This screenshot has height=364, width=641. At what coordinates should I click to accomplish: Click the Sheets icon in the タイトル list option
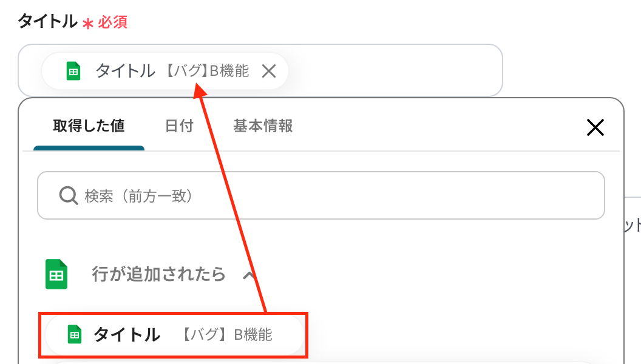click(x=75, y=335)
